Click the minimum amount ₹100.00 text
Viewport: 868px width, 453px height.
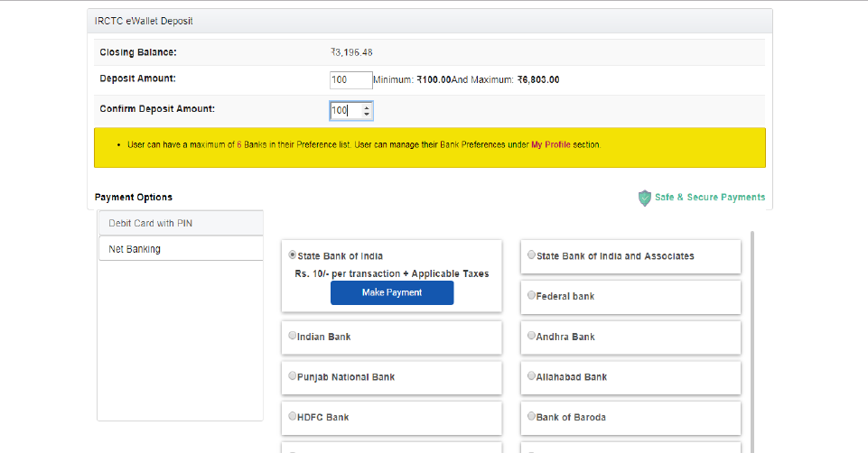point(434,79)
